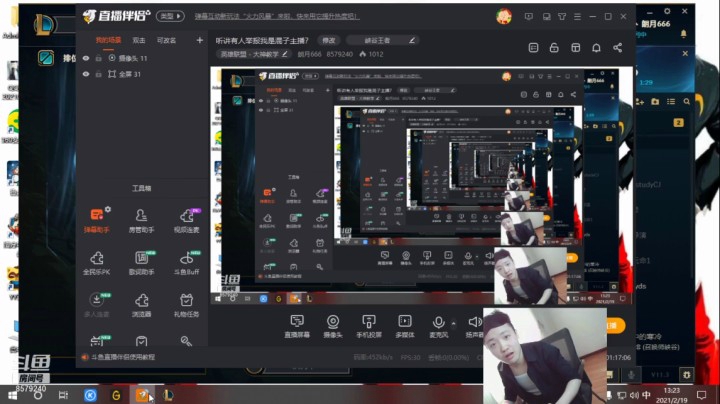Launch the 视频连麦 video link tool
720x404 pixels.
[186, 220]
